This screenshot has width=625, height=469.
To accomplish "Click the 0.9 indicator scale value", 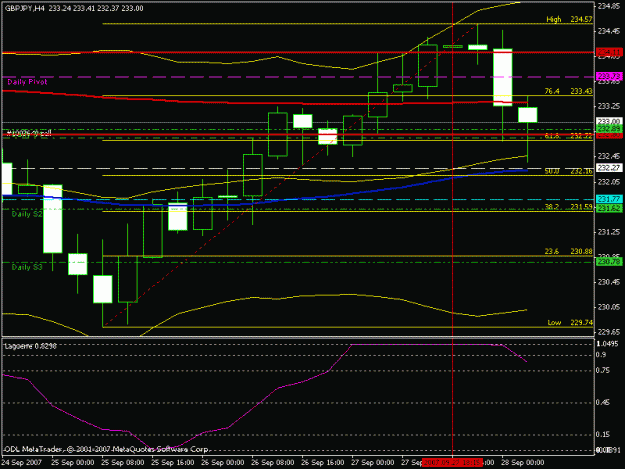I will click(x=601, y=355).
